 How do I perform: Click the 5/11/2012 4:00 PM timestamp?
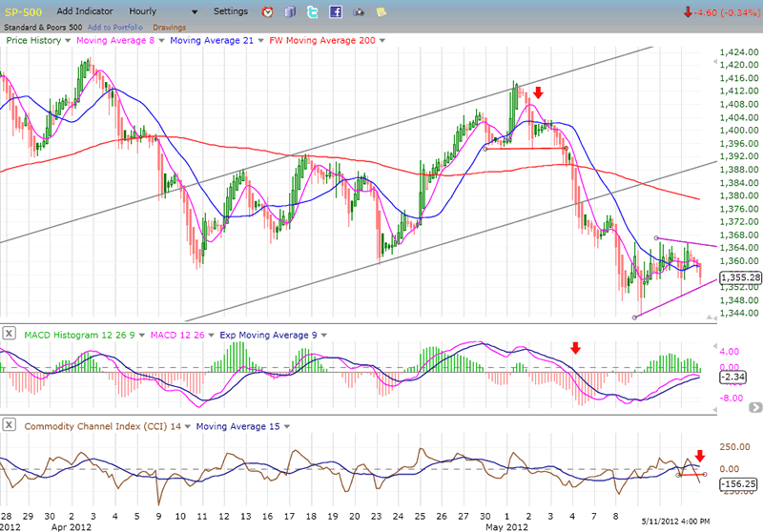pyautogui.click(x=675, y=522)
